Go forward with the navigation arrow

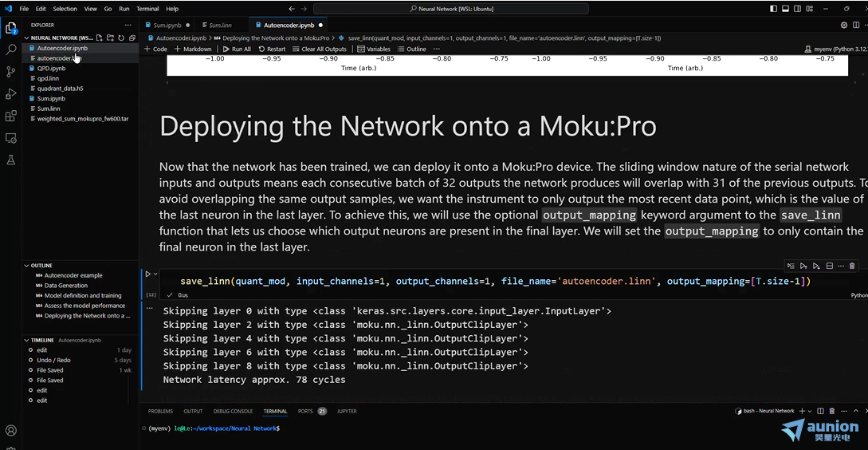304,9
